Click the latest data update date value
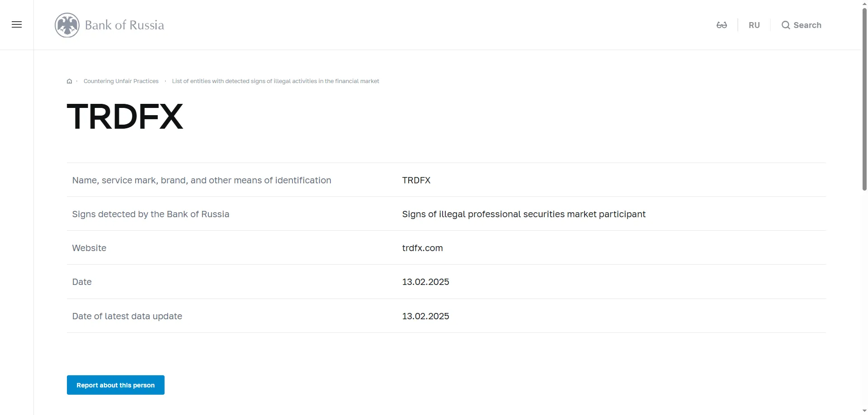The width and height of the screenshot is (868, 415). pyautogui.click(x=425, y=316)
